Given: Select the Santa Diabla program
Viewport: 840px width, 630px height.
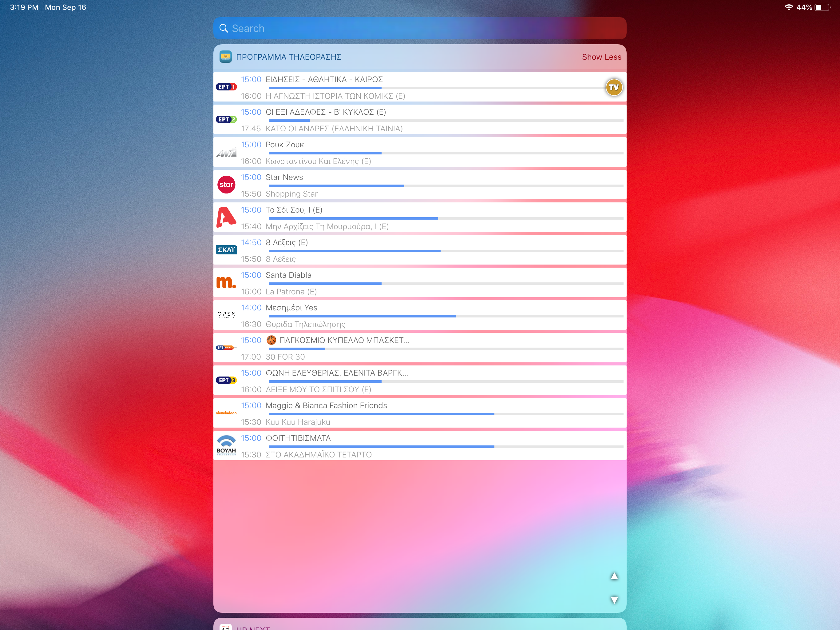Looking at the screenshot, I should (x=288, y=275).
